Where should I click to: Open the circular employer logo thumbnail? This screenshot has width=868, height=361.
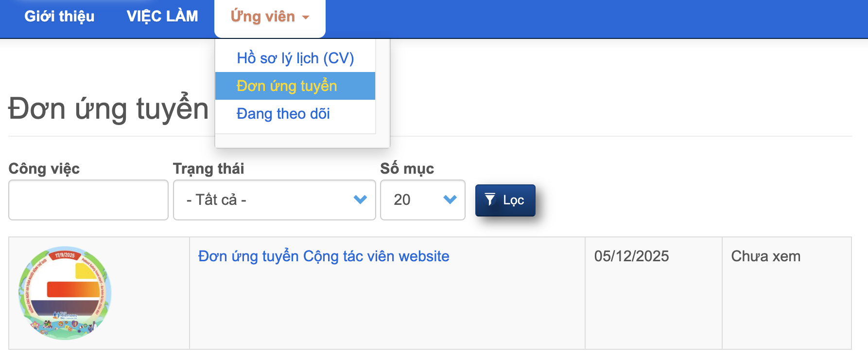coord(65,293)
